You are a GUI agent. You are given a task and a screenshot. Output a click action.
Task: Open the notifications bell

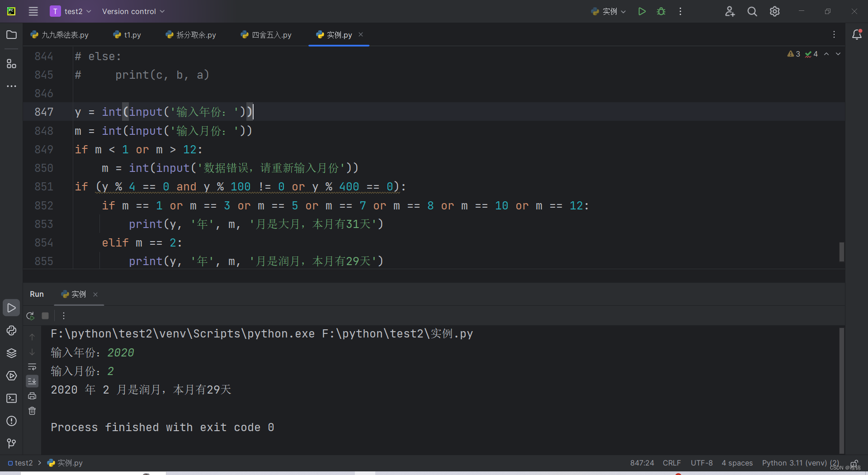[x=857, y=34]
